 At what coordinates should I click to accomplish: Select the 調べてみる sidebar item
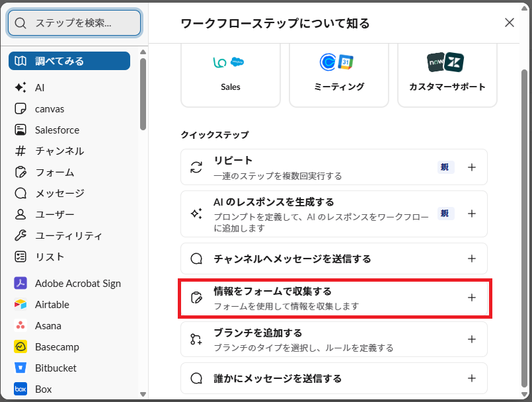click(69, 61)
